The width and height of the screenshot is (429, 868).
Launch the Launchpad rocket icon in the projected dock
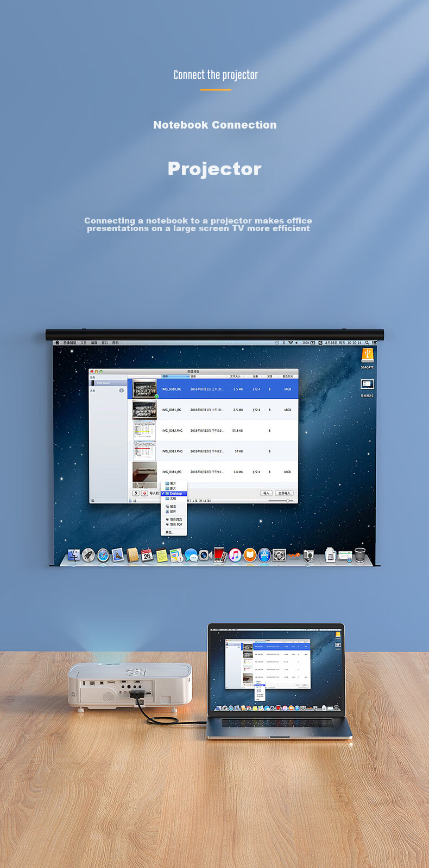(x=89, y=555)
